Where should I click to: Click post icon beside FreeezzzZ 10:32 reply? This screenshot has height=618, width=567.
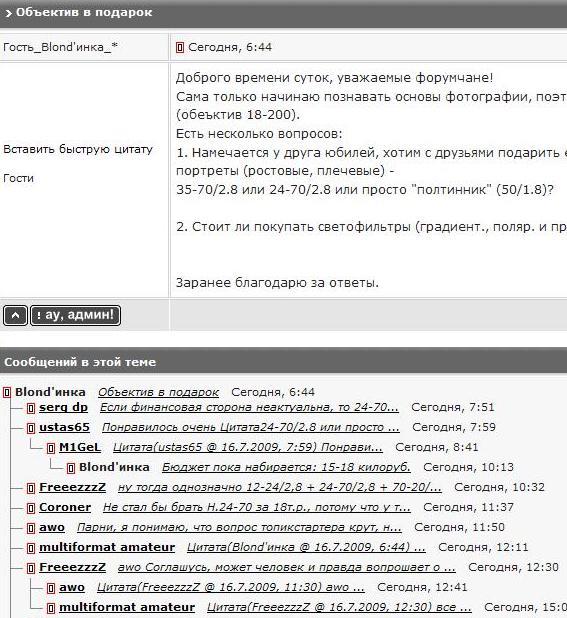point(31,488)
